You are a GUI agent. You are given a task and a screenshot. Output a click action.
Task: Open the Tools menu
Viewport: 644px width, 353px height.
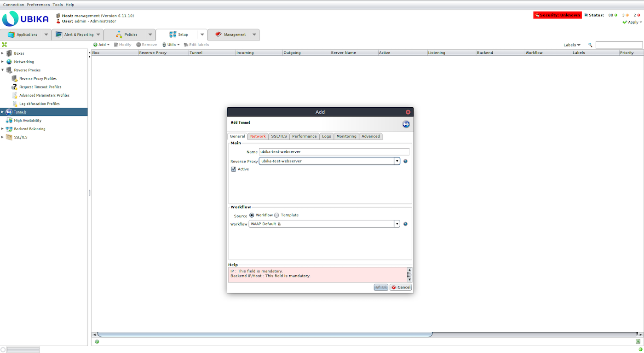coord(57,5)
